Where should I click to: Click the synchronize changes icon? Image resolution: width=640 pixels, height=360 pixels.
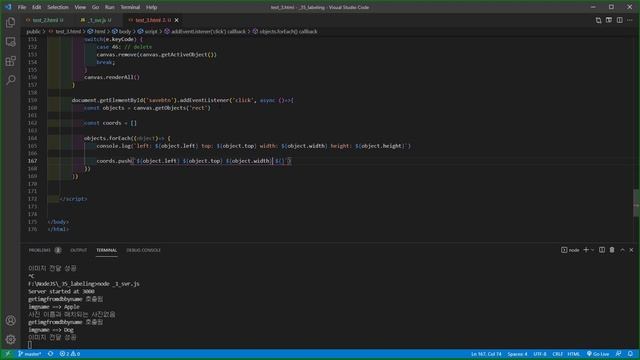[50, 354]
